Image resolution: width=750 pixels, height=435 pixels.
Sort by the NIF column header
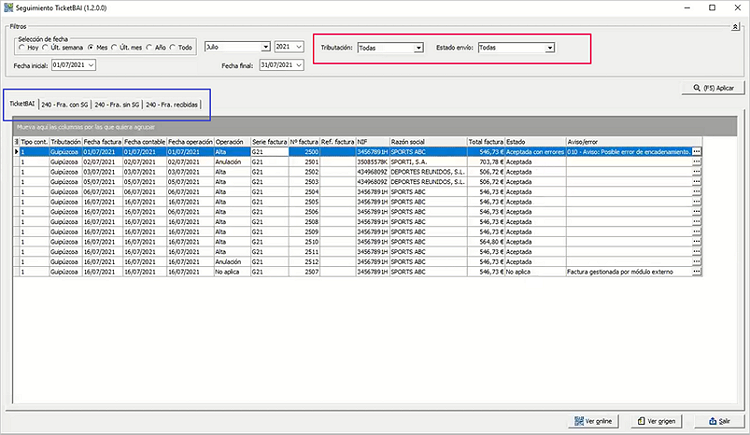click(x=373, y=142)
